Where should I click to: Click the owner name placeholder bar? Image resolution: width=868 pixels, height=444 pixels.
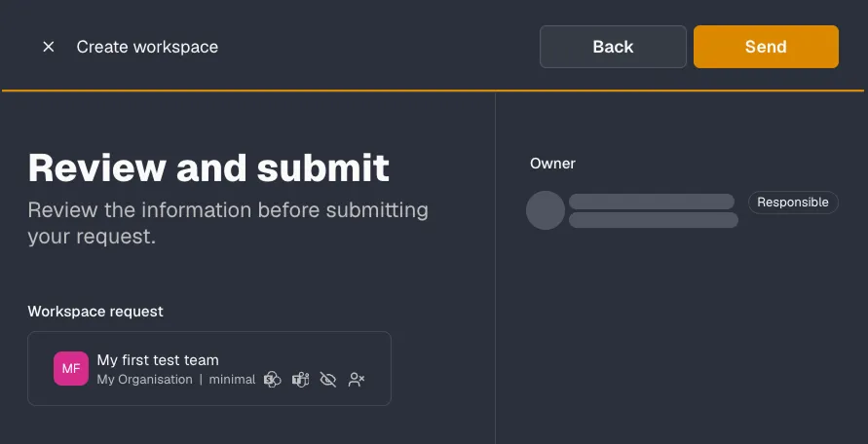(652, 202)
